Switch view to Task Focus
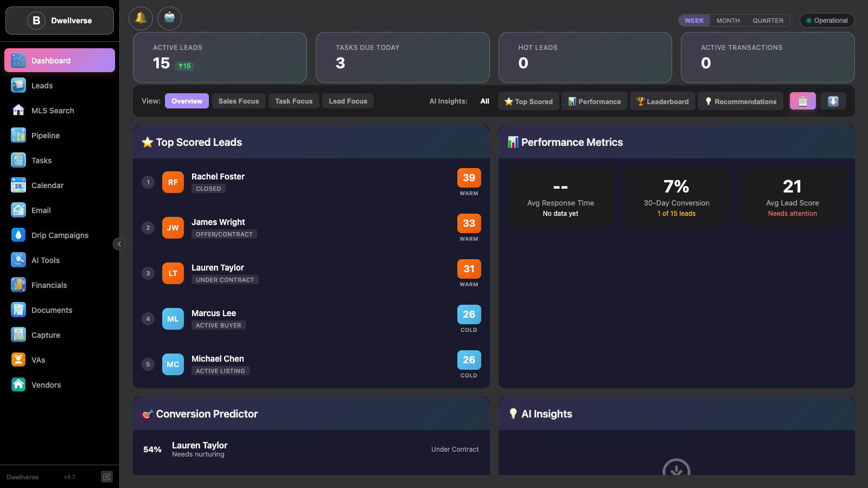 coord(294,101)
